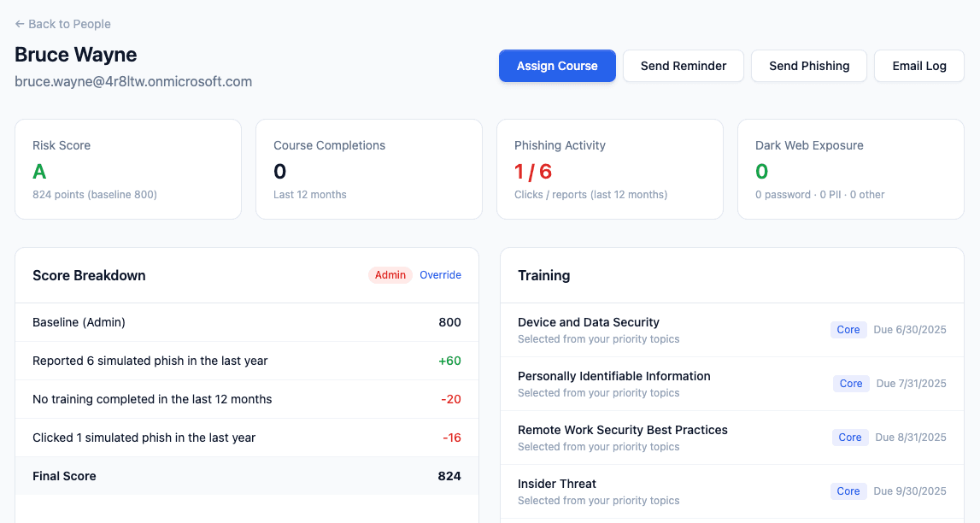Open the Email Log
This screenshot has width=980, height=523.
[918, 66]
